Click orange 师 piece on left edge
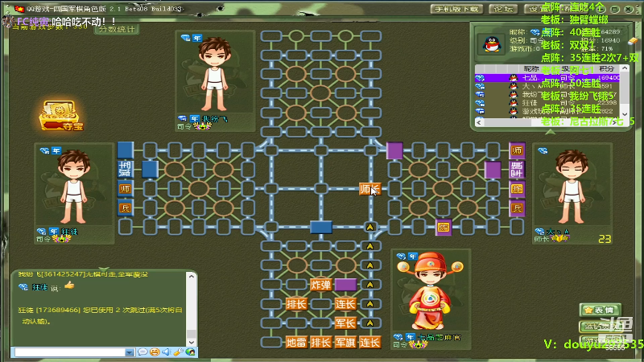Image resolution: width=644 pixels, height=362 pixels. pyautogui.click(x=126, y=189)
